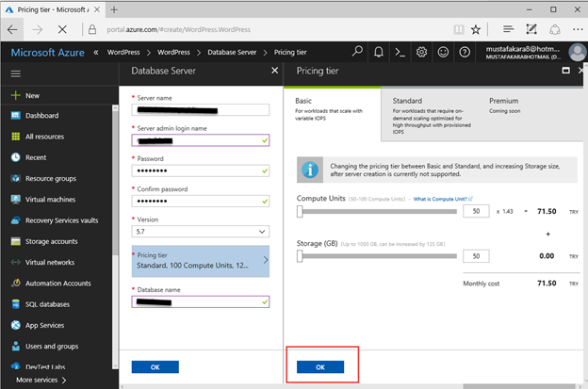Open the Azure search magnifier icon
The image size is (588, 389).
point(357,52)
